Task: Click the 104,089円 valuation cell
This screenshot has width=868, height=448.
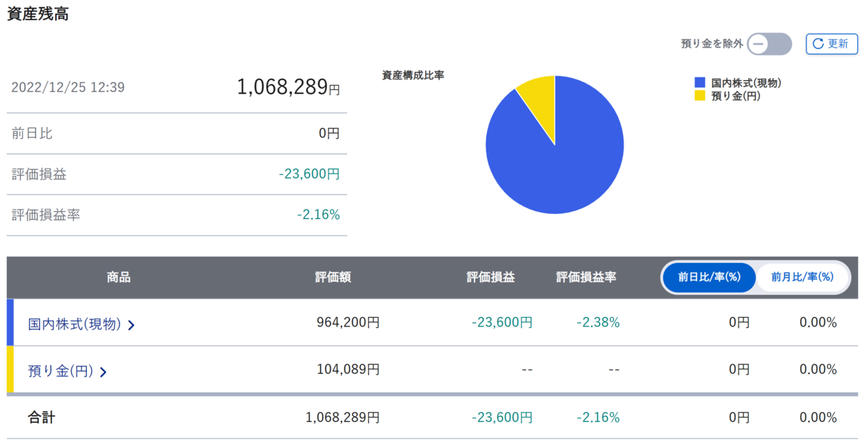Action: tap(348, 369)
